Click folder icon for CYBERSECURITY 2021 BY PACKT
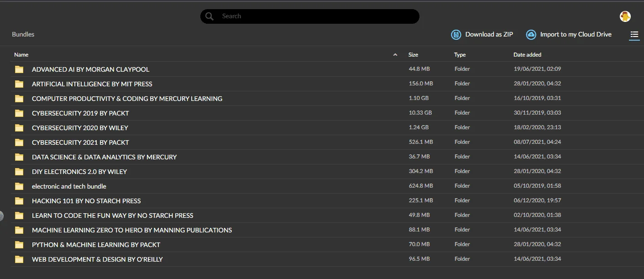This screenshot has width=644, height=279. pyautogui.click(x=19, y=142)
